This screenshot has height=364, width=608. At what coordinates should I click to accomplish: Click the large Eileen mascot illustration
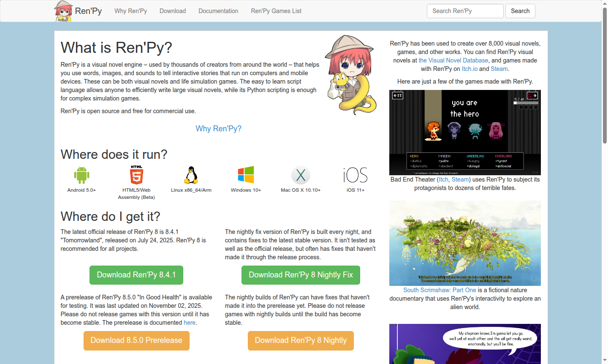pyautogui.click(x=350, y=75)
